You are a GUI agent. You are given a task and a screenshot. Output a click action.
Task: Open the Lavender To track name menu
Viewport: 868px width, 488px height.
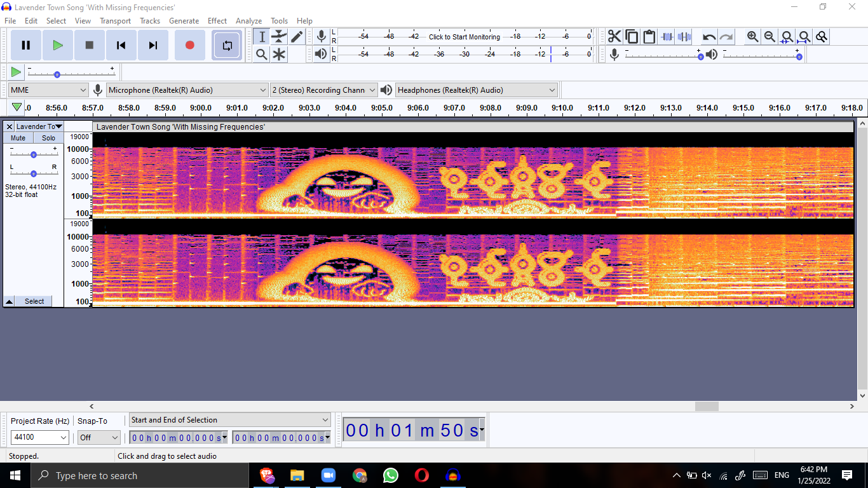click(39, 126)
